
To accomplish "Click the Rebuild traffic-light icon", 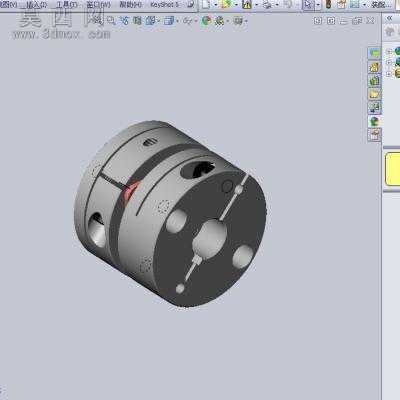I will (329, 4).
